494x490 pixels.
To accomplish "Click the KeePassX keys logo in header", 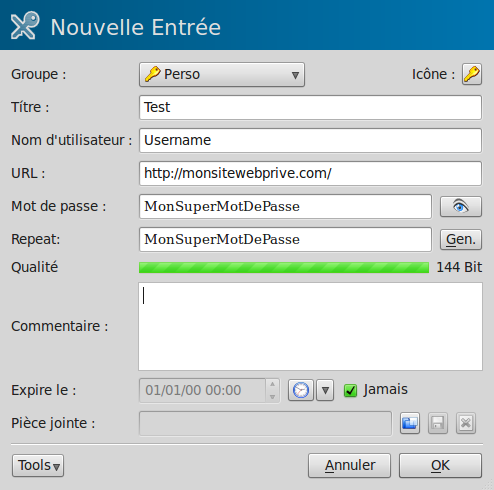I will point(25,25).
